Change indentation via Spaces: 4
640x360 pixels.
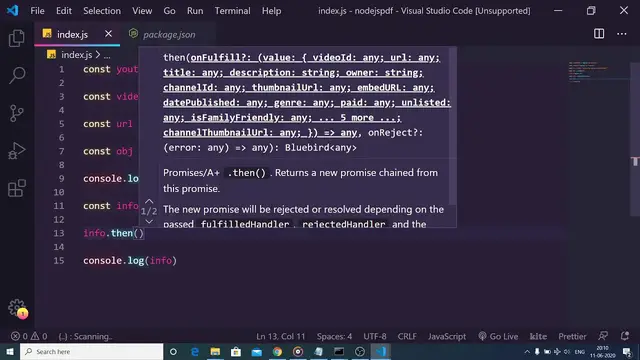coord(334,336)
